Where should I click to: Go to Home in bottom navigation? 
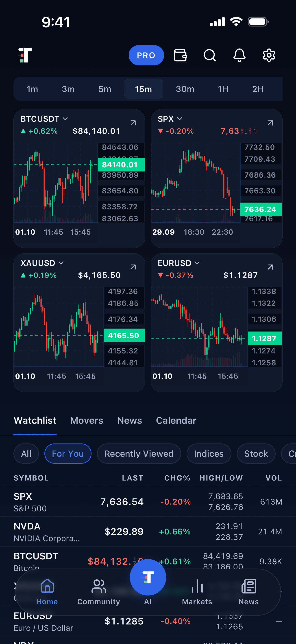[x=47, y=592]
